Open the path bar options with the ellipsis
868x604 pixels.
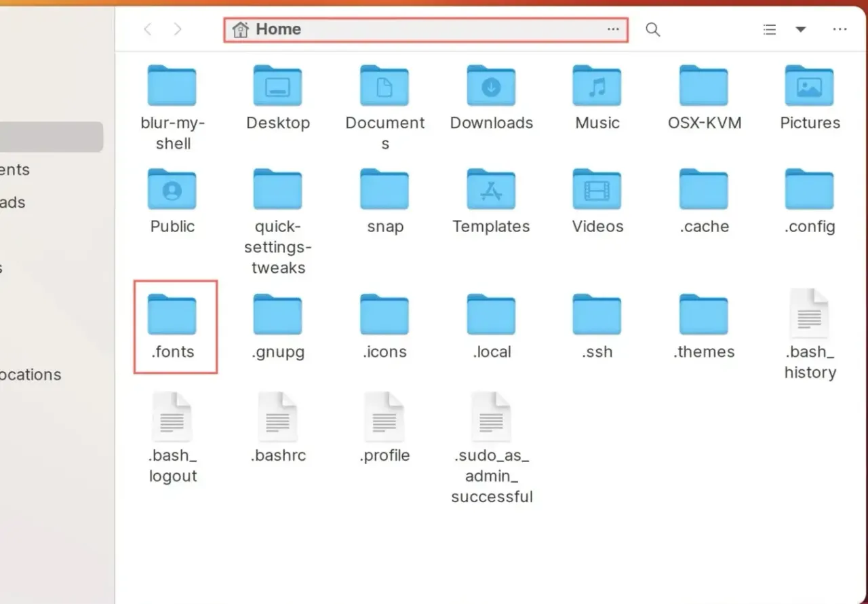(x=613, y=29)
